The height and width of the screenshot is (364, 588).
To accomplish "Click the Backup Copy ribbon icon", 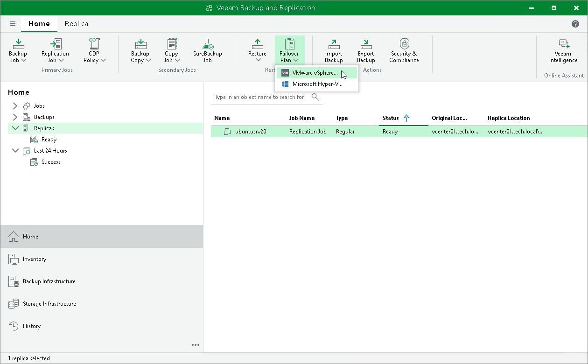I will 140,44.
